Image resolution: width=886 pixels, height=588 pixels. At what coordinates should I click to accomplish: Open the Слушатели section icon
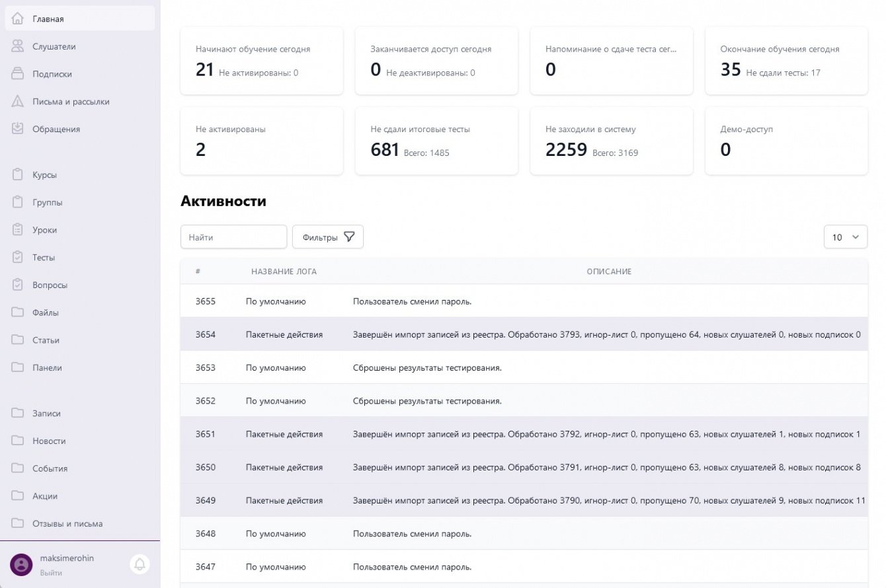[19, 46]
